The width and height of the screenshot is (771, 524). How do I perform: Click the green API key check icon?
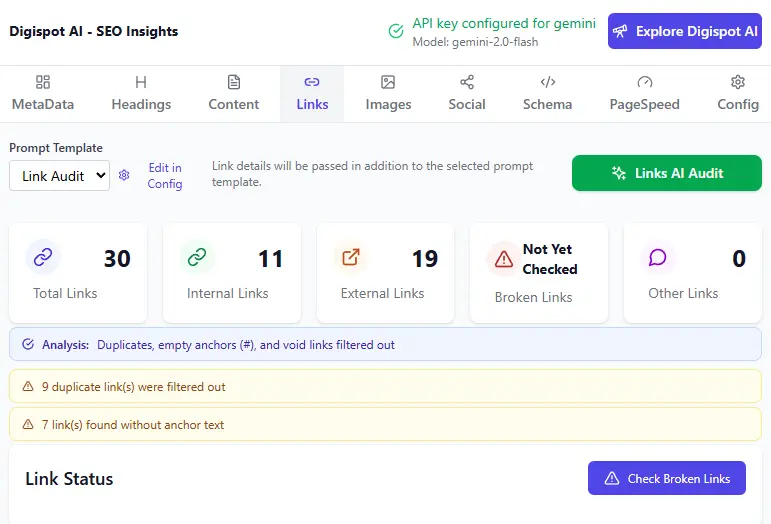click(x=396, y=31)
